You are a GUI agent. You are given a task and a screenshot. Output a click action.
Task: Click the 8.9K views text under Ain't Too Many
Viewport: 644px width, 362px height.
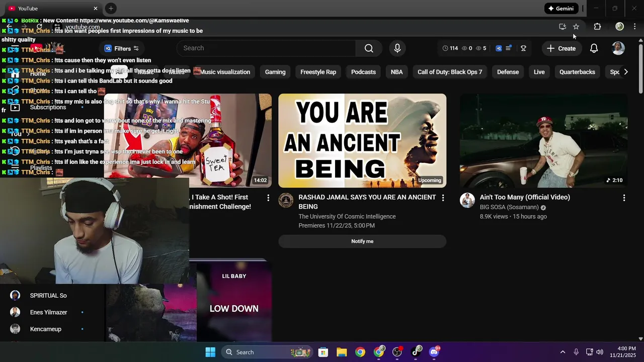pos(494,217)
